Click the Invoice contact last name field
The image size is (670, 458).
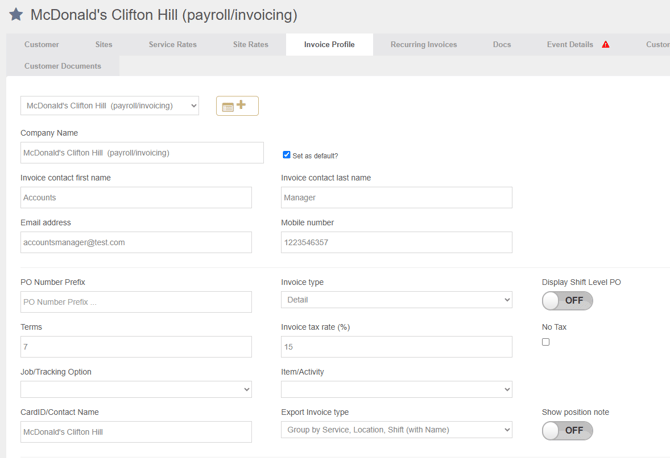coord(397,197)
